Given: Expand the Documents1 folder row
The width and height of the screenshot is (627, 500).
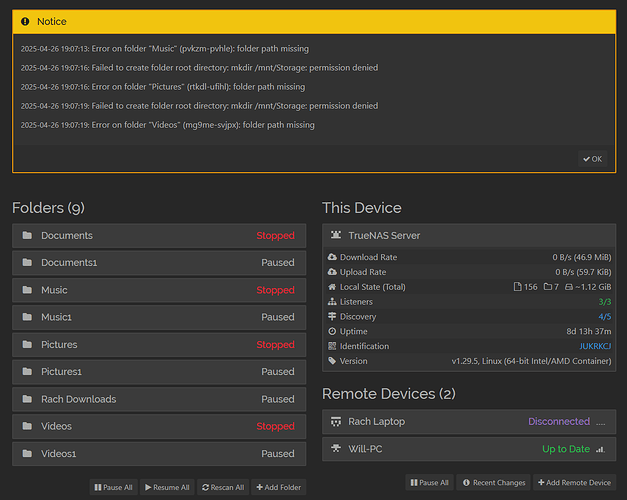Looking at the screenshot, I should 159,263.
